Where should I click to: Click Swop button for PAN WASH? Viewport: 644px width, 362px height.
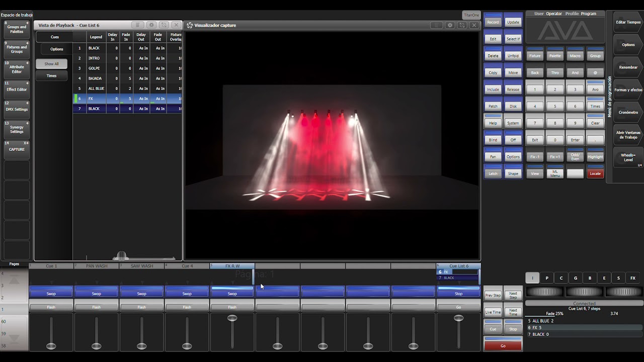click(x=96, y=293)
